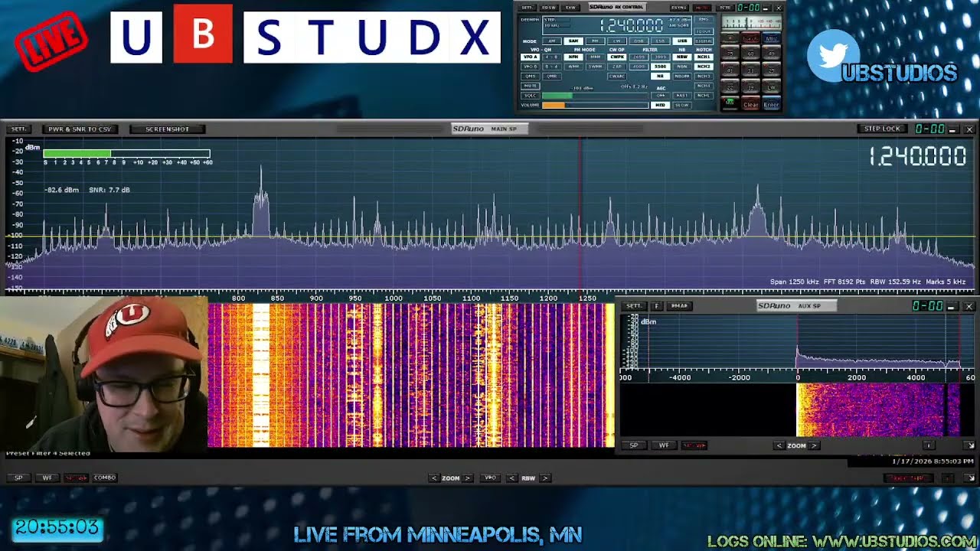Toggle notch filter NCH1
980x551 pixels.
point(704,57)
